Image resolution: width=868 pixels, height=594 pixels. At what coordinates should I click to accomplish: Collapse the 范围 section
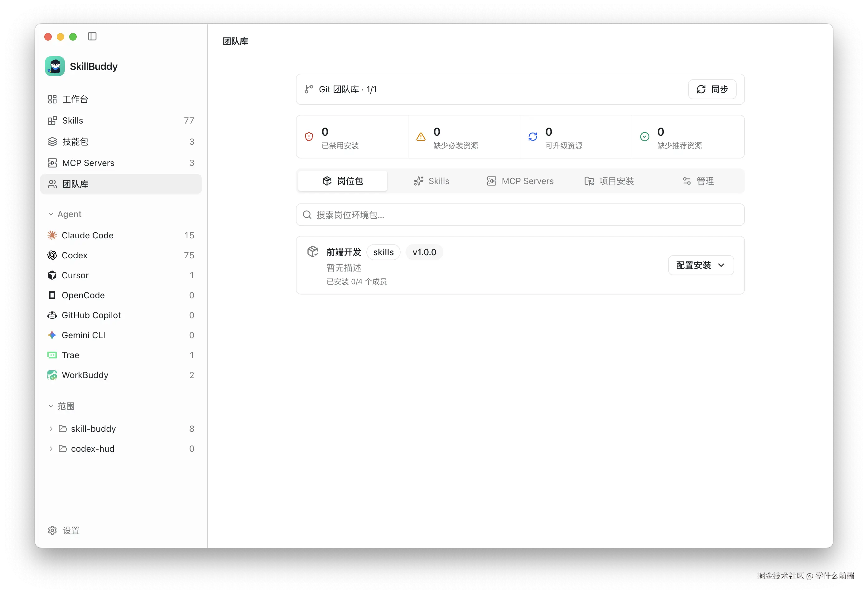(x=51, y=406)
